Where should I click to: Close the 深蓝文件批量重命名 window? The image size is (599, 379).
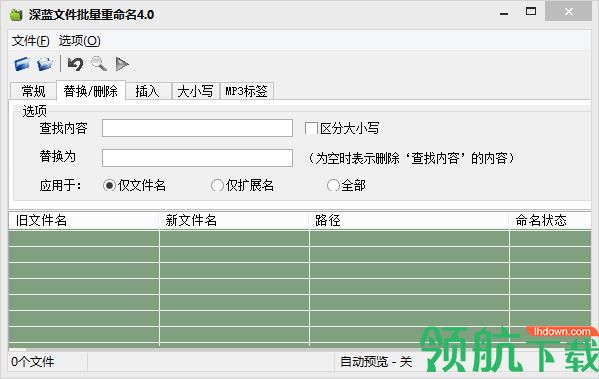pos(568,11)
